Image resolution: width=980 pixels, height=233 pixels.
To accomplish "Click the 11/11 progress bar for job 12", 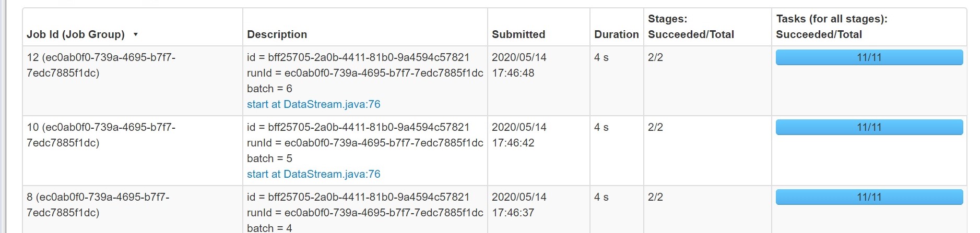I will [869, 57].
